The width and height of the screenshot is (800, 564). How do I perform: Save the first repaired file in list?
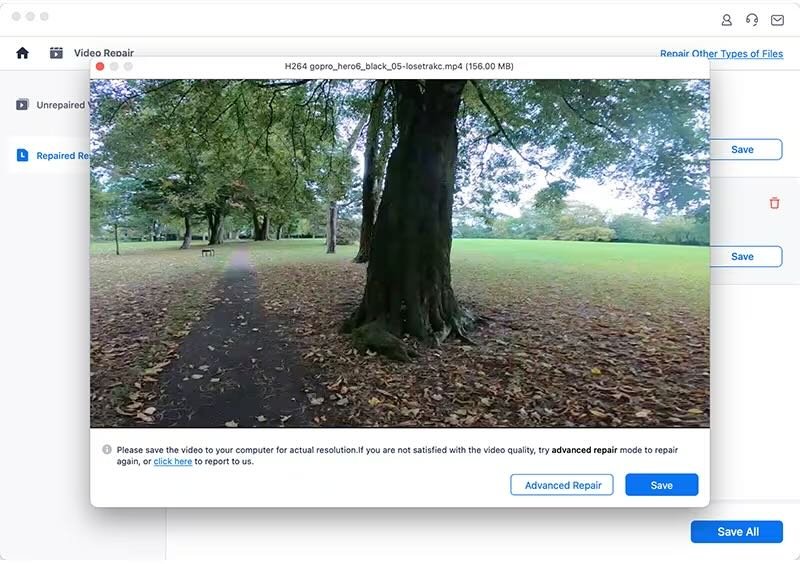[742, 150]
